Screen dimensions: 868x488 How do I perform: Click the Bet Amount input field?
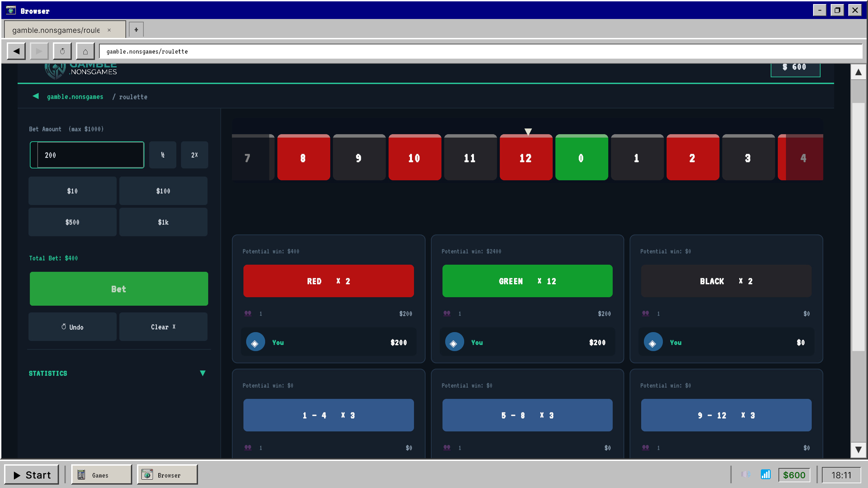click(x=87, y=155)
